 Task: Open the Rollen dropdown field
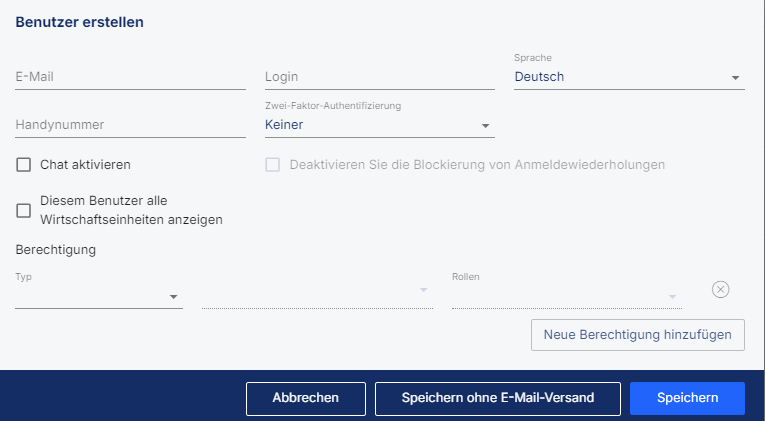567,296
